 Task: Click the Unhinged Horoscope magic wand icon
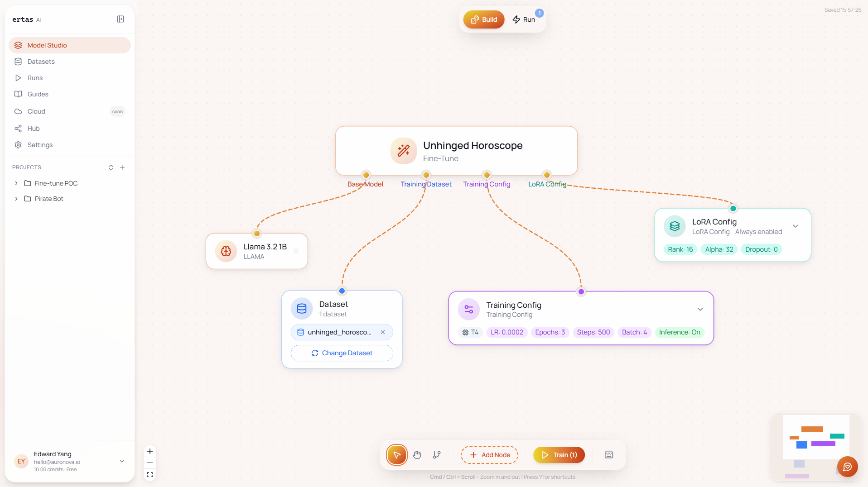(404, 151)
